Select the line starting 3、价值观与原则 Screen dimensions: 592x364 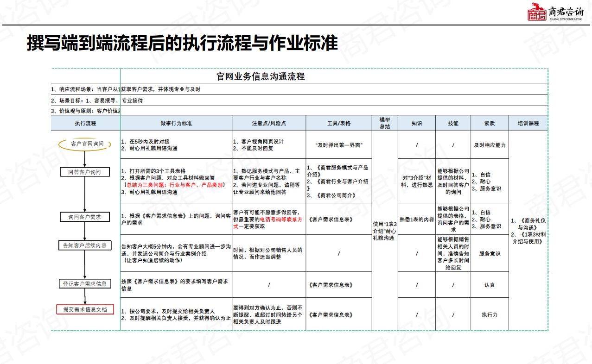point(86,111)
